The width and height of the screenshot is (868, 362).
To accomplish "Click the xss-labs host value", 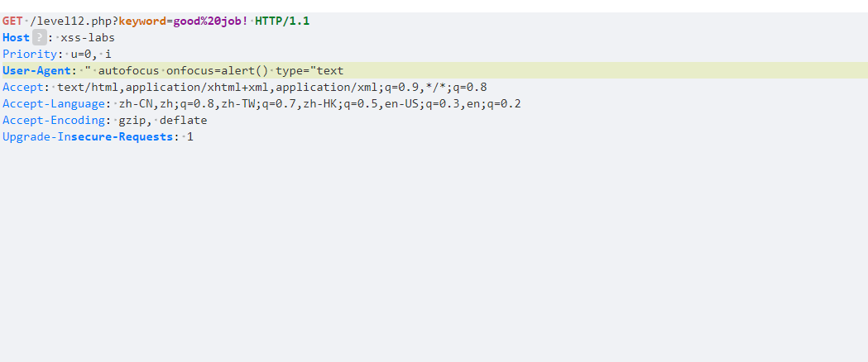I will [x=88, y=37].
